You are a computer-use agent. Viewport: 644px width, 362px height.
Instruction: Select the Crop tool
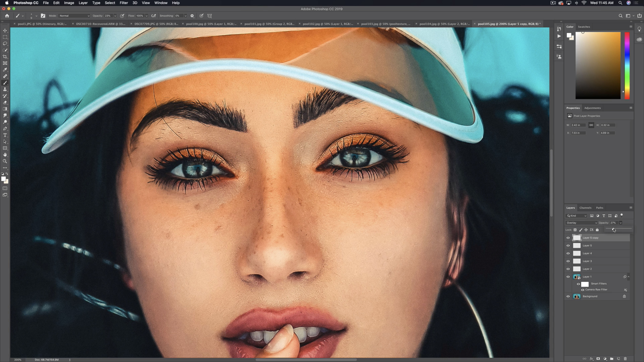5,57
